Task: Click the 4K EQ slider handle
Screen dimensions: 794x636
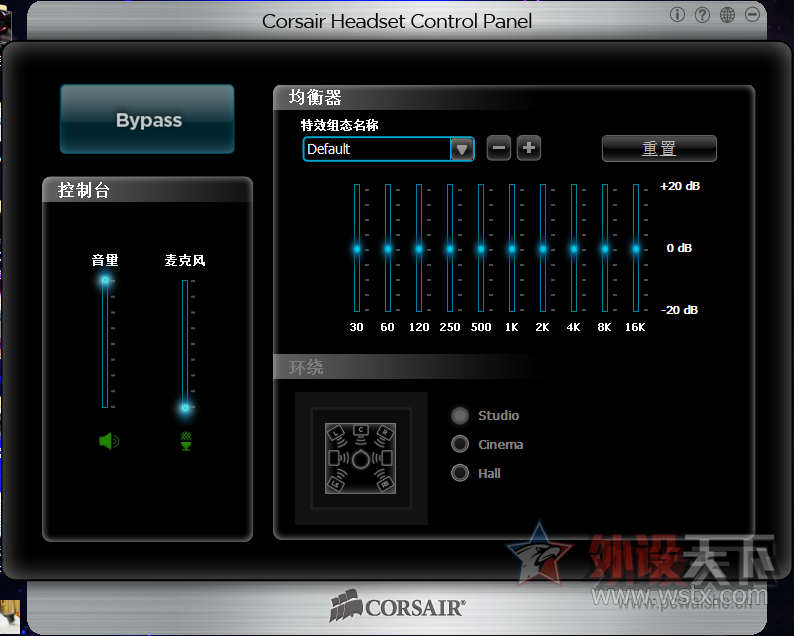Action: [x=574, y=249]
